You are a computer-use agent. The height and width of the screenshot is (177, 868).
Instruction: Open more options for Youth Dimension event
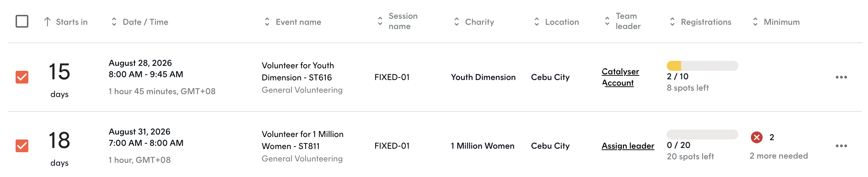click(x=841, y=77)
